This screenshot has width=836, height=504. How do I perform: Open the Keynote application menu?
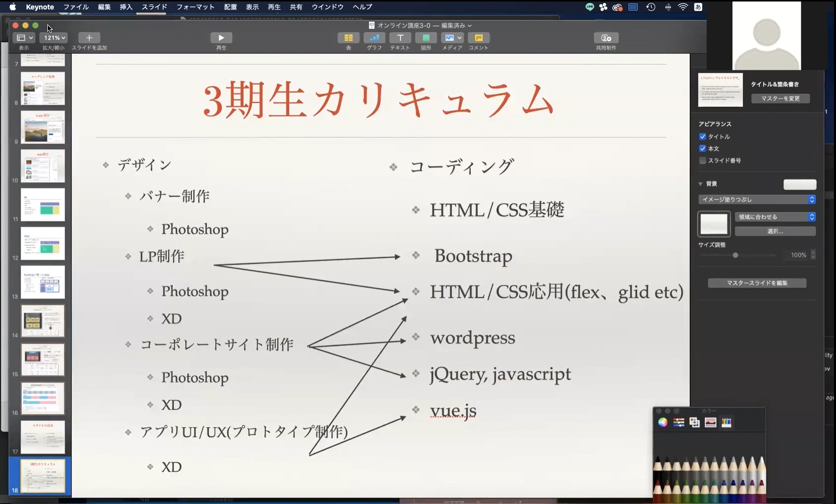[x=40, y=7]
